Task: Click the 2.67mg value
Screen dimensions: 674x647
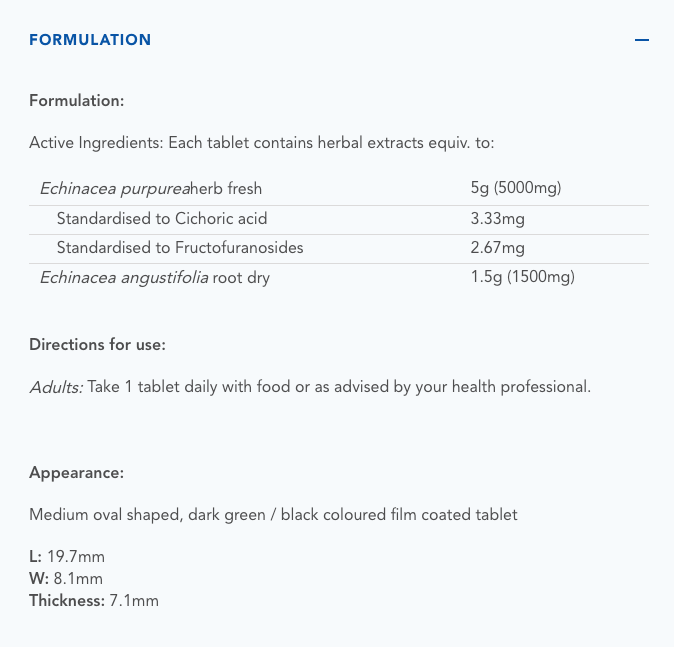Action: pos(497,248)
